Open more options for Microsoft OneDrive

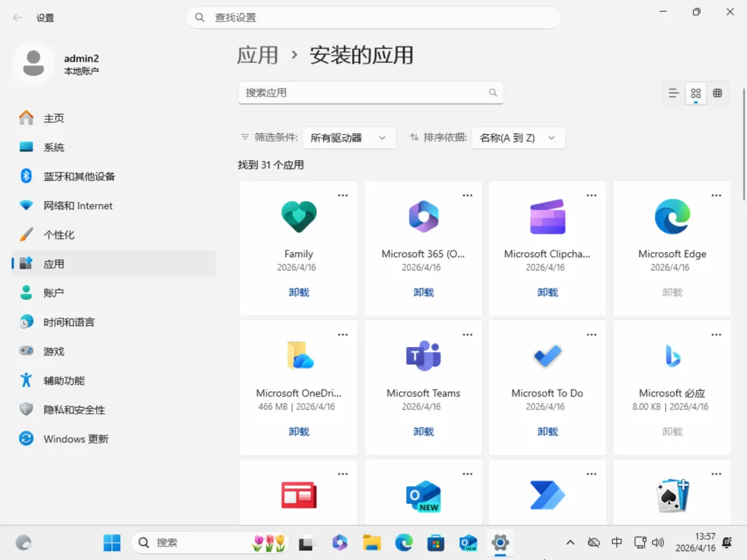click(x=342, y=335)
